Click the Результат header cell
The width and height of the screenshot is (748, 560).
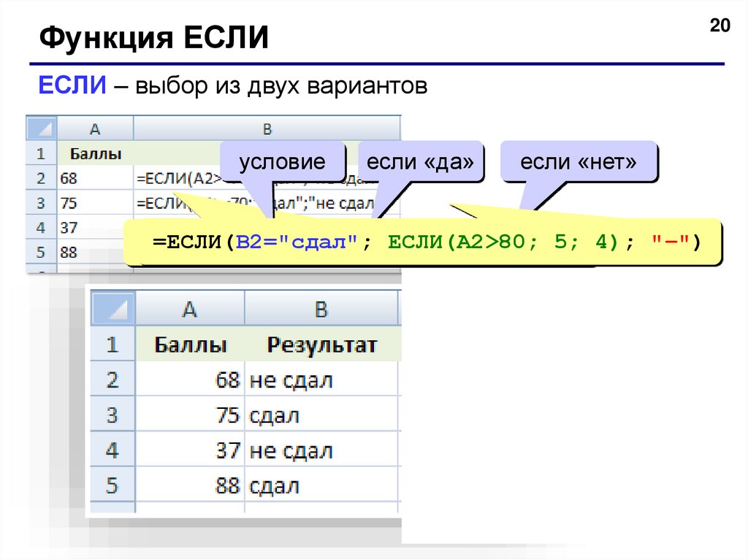(x=321, y=344)
